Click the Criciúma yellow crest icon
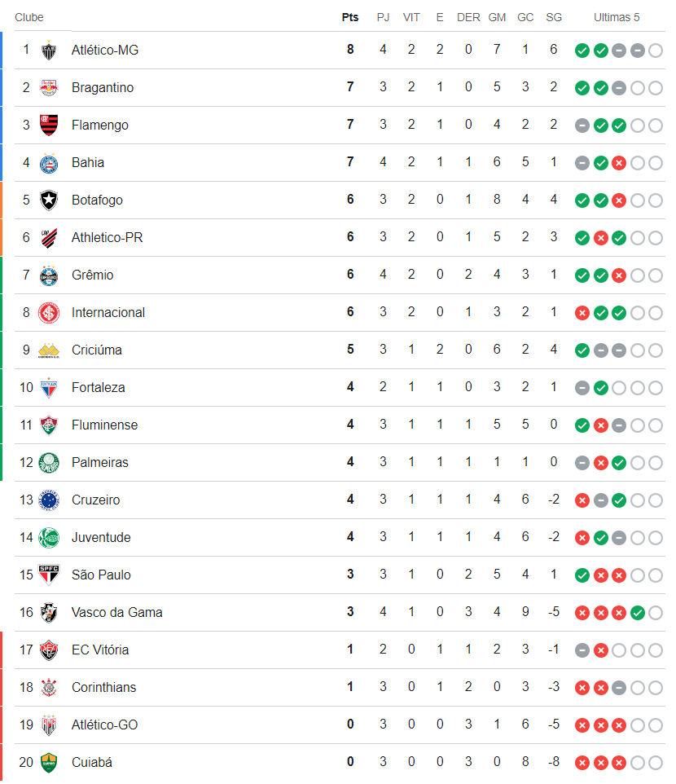Image resolution: width=676 pixels, height=784 pixels. [49, 350]
